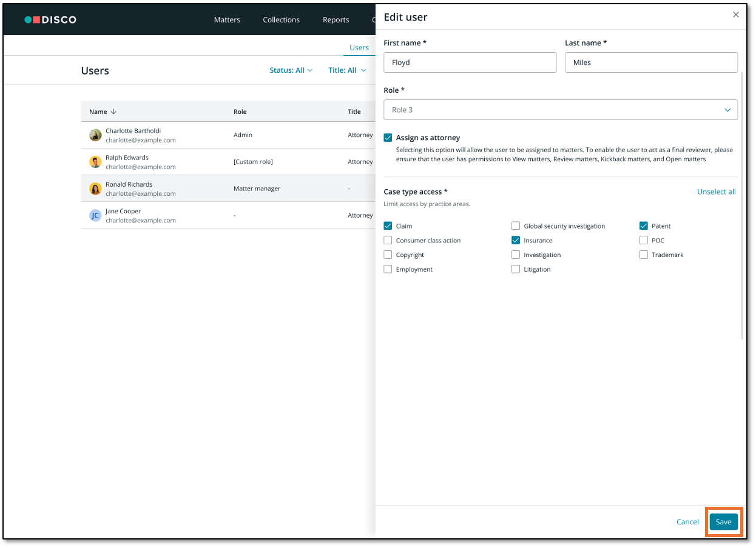Enable Global security investigation checkbox

[x=516, y=226]
